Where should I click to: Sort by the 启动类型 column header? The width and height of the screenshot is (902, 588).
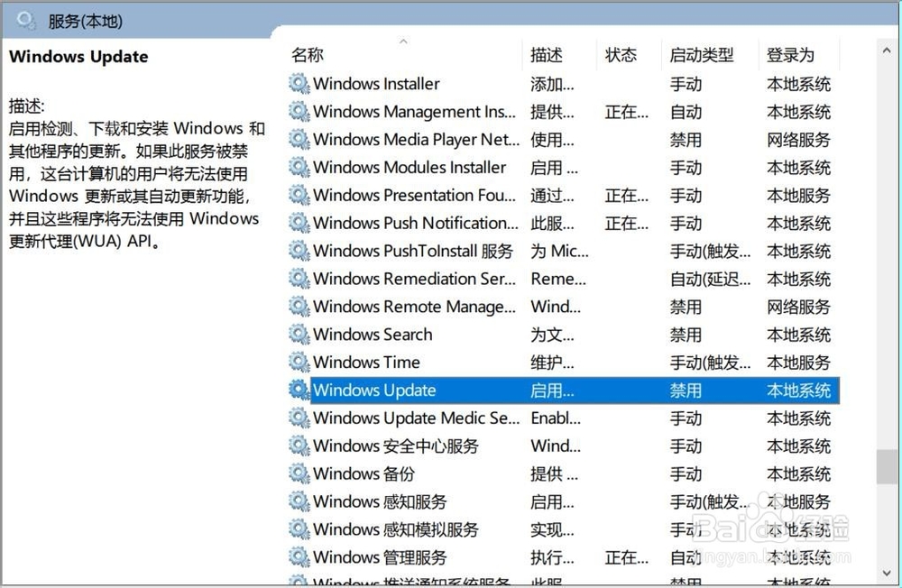[x=701, y=55]
